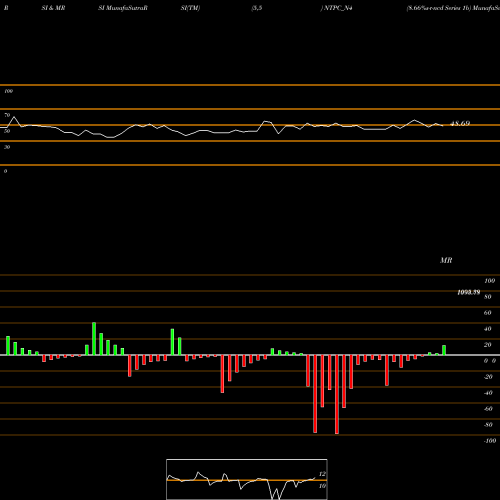Click the 10 label in mini chart
This screenshot has height=500, width=500.
(x=322, y=486)
